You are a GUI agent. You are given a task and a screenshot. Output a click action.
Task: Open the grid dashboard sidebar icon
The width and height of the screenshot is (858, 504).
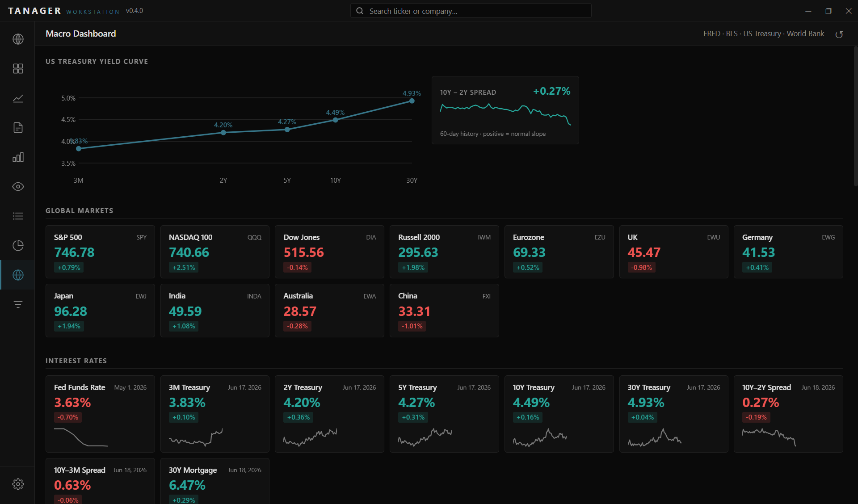(x=18, y=69)
